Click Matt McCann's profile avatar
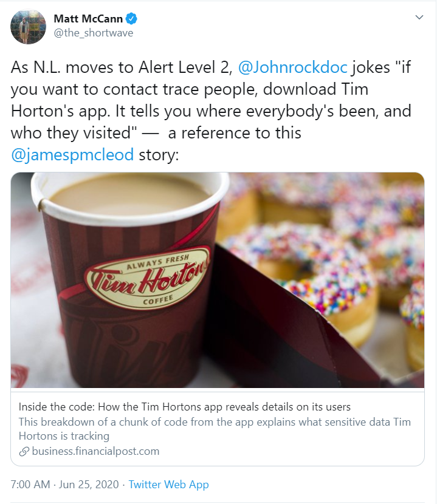Image resolution: width=437 pixels, height=504 pixels. 29,26
